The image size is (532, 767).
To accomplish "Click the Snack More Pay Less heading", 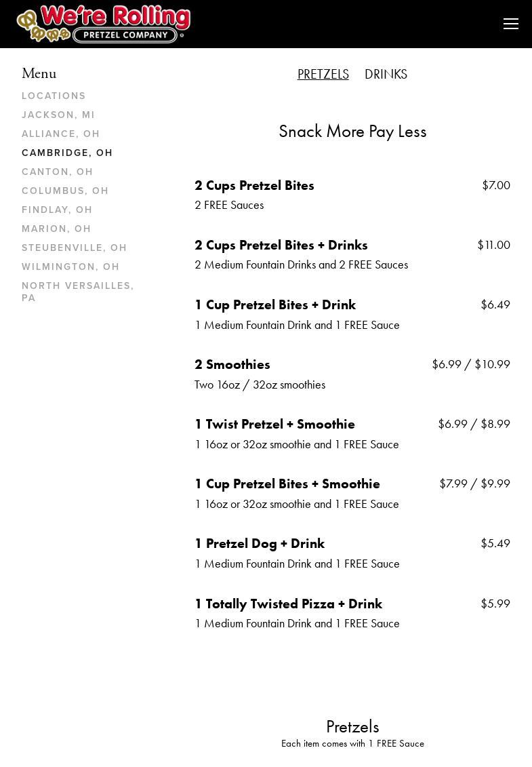I will pyautogui.click(x=352, y=132).
